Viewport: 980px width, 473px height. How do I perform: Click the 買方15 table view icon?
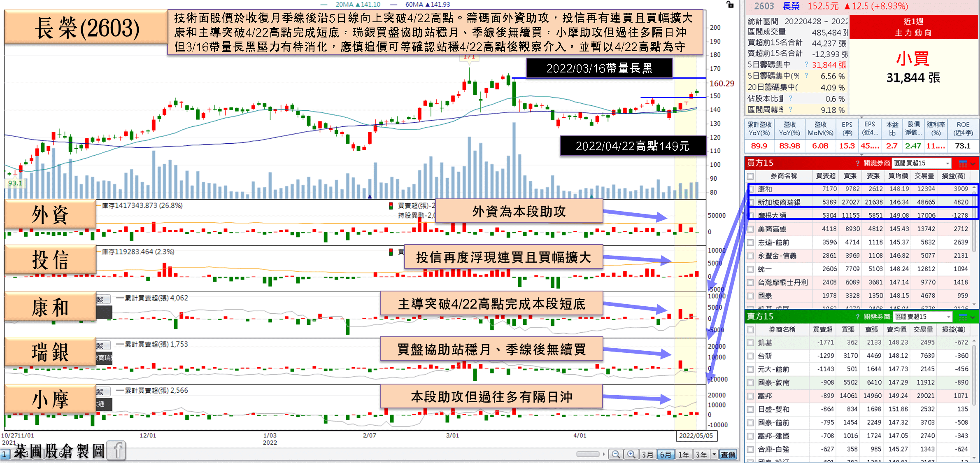coord(962,163)
